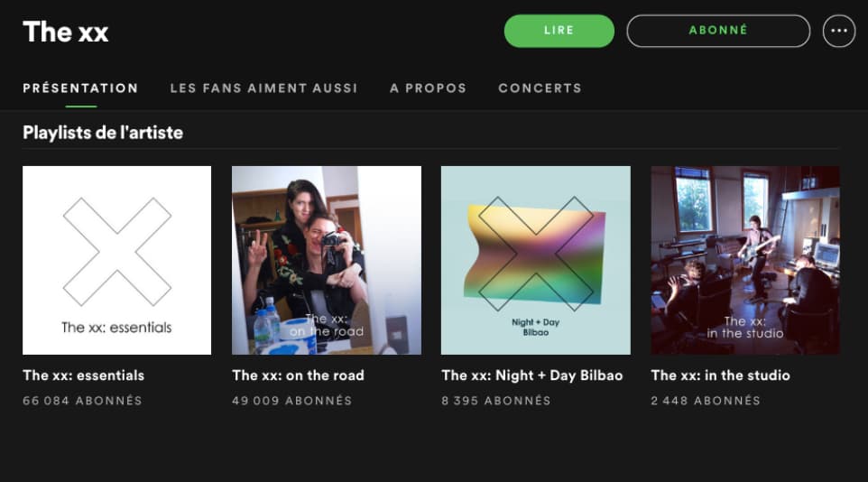Click the 2 448 ABONNÉS subscriber count
This screenshot has height=482, width=868.
point(706,400)
